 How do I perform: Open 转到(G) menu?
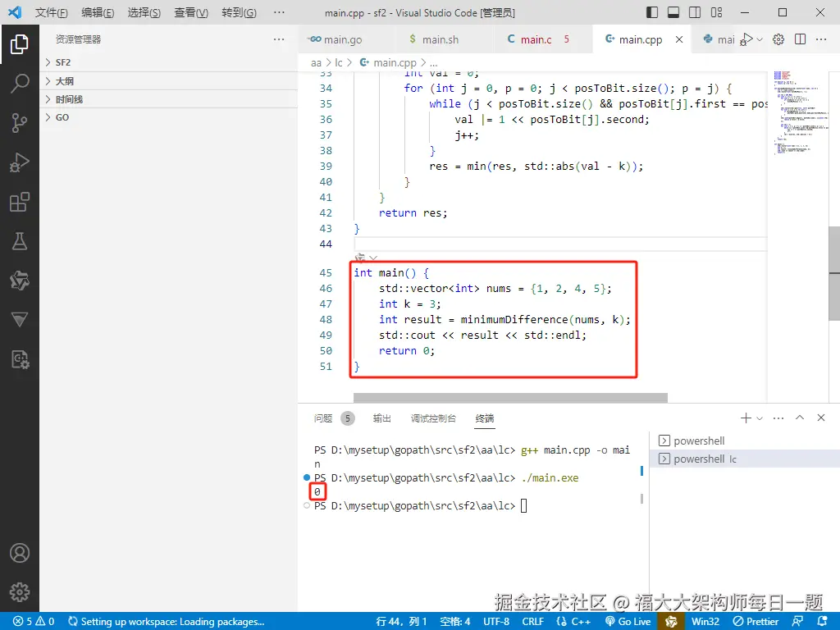pyautogui.click(x=239, y=12)
